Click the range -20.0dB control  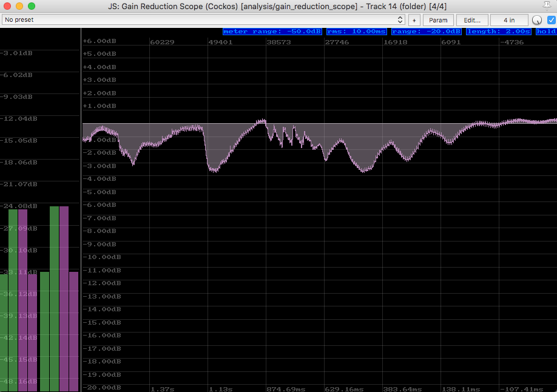(427, 32)
